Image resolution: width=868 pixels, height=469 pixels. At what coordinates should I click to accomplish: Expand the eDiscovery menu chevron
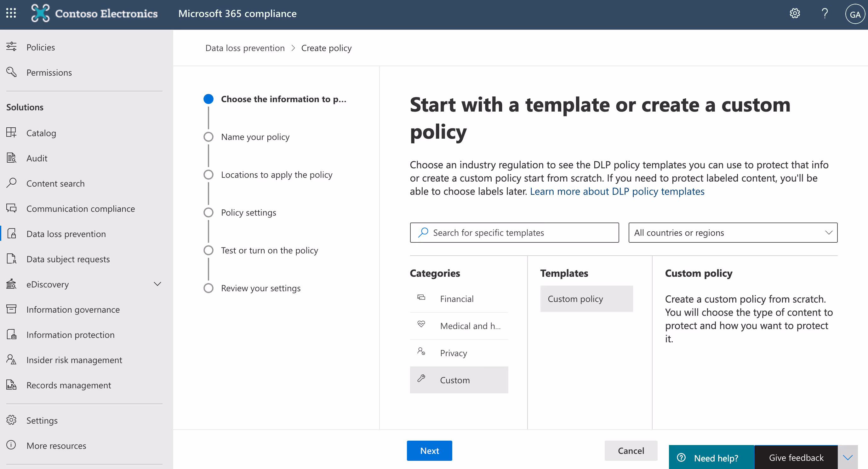(157, 284)
